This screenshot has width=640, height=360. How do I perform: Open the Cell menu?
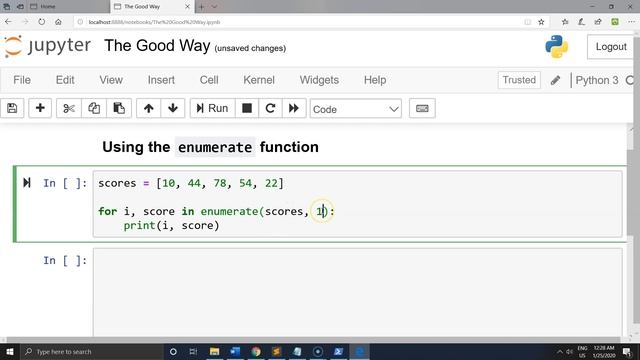[209, 80]
